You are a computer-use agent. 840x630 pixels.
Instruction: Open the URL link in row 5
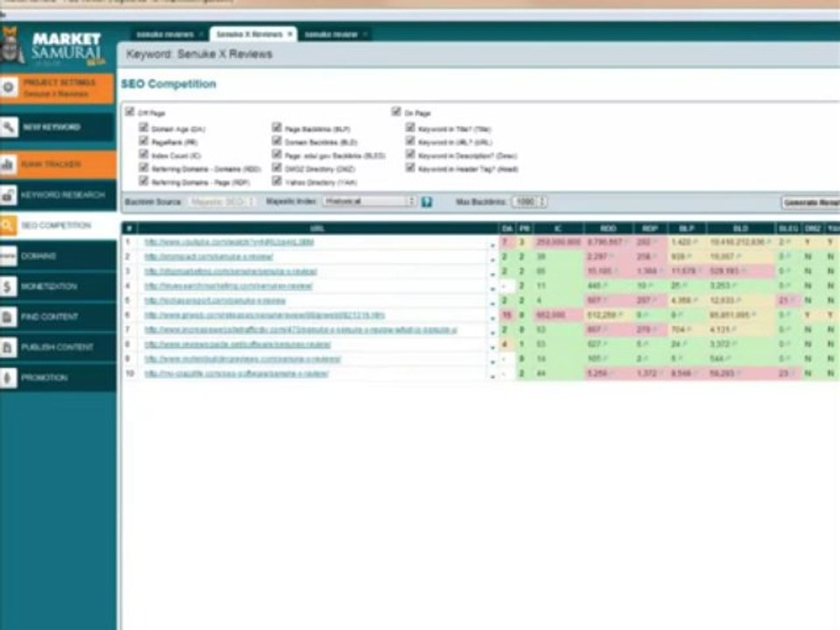[x=215, y=301]
